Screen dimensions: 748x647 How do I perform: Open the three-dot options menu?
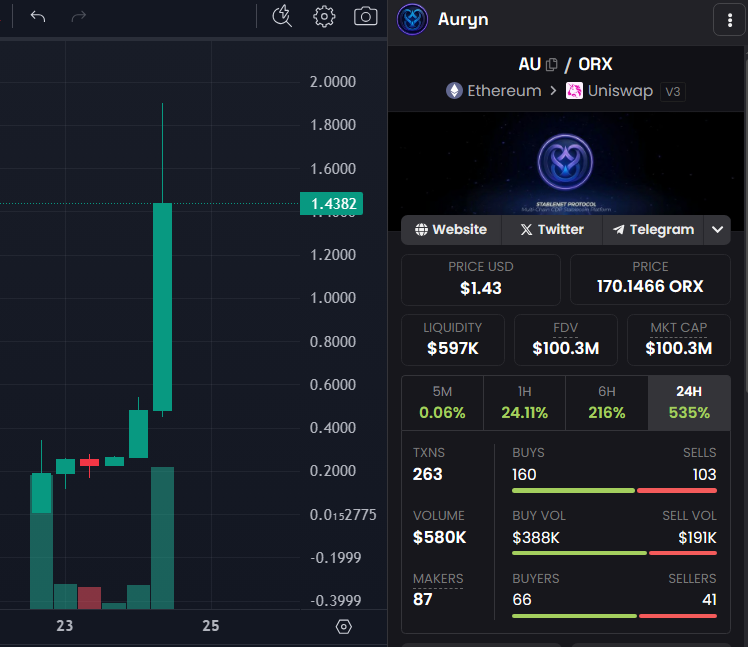coord(729,20)
